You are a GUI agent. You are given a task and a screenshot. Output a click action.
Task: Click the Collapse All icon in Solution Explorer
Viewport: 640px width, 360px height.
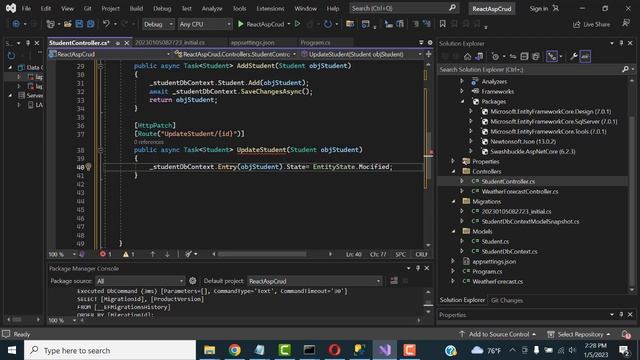(524, 56)
